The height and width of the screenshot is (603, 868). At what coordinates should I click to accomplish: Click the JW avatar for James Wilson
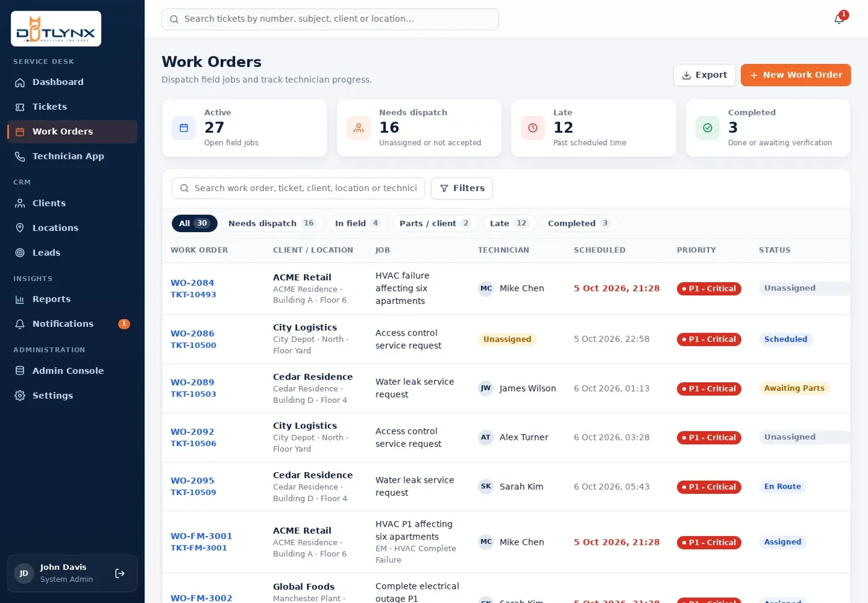click(x=486, y=388)
